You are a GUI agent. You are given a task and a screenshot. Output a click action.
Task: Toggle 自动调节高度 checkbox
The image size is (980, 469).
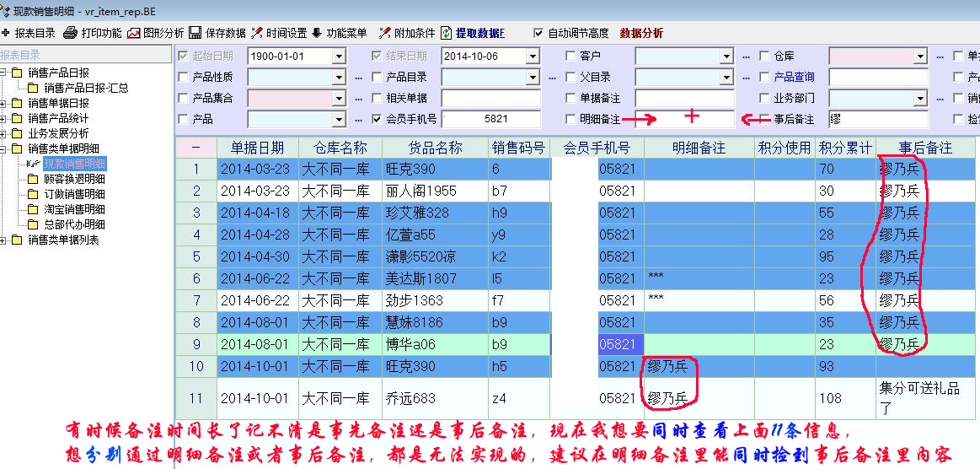tap(538, 33)
